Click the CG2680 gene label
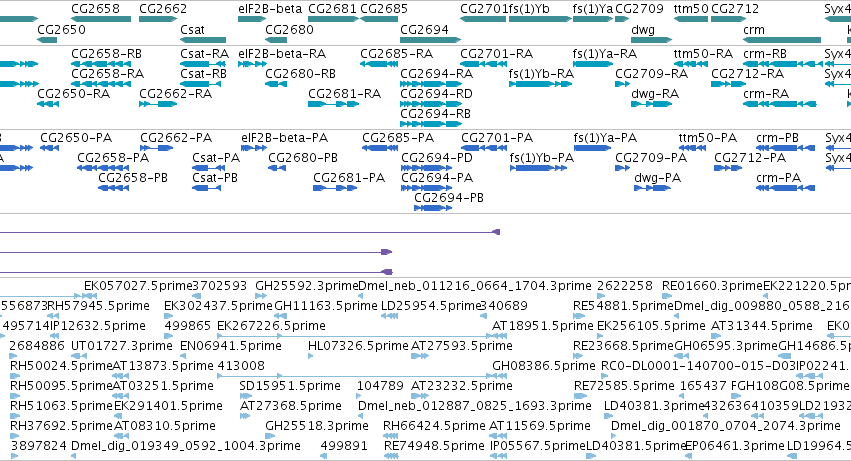This screenshot has height=461, width=851. (x=289, y=29)
